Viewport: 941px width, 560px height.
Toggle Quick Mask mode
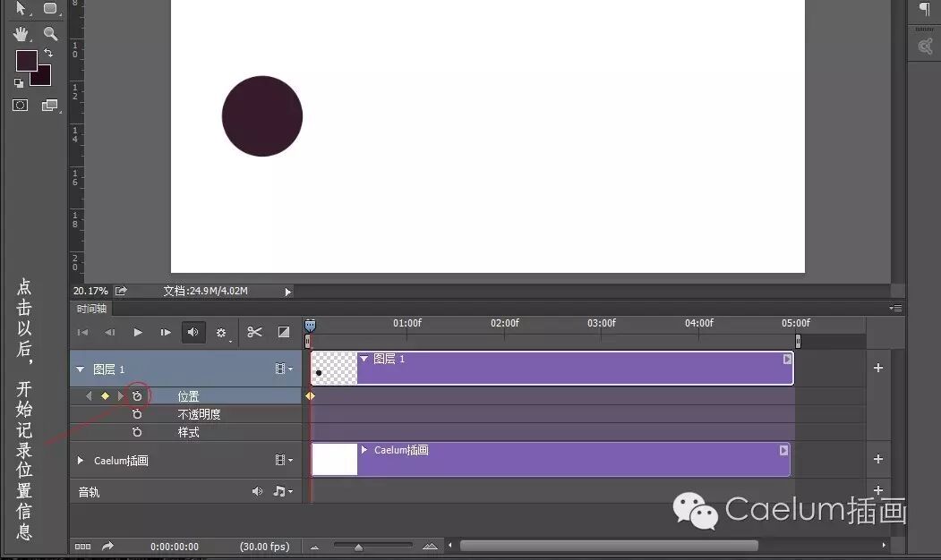click(x=21, y=106)
